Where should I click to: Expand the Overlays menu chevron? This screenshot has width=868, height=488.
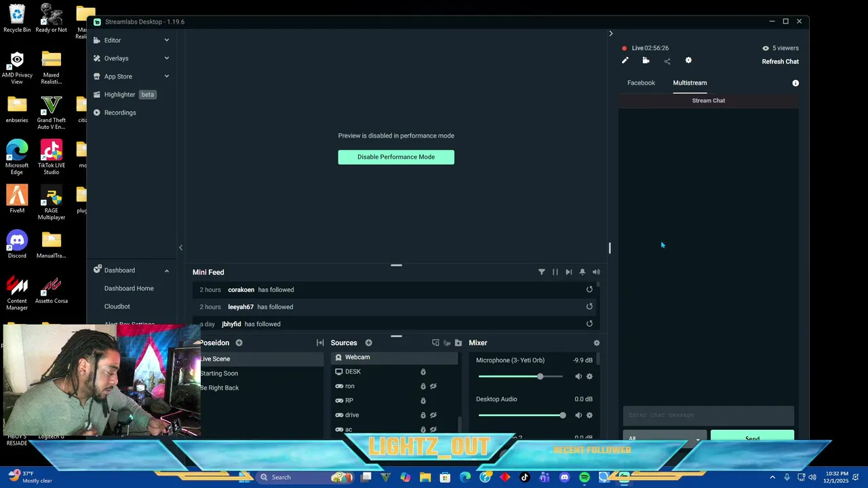[x=167, y=58]
